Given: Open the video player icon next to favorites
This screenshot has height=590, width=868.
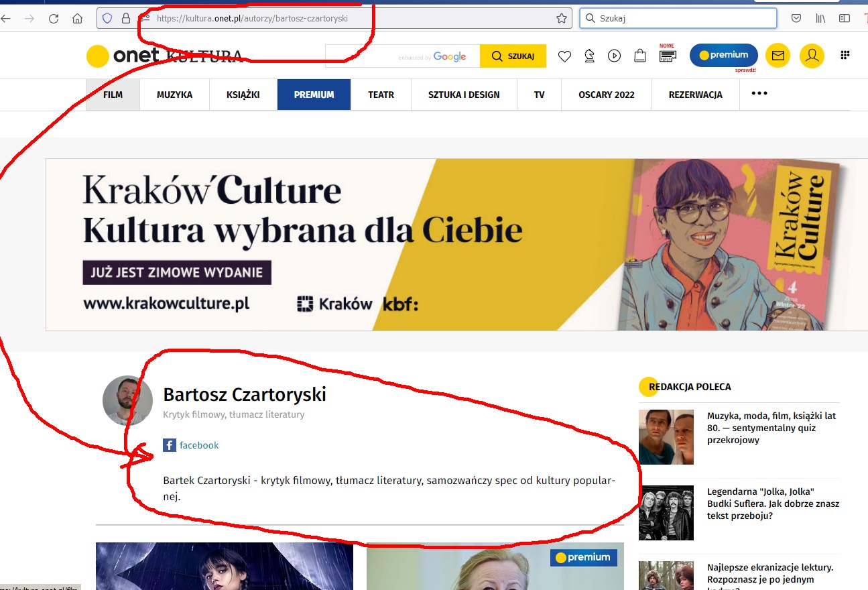Looking at the screenshot, I should (x=614, y=56).
